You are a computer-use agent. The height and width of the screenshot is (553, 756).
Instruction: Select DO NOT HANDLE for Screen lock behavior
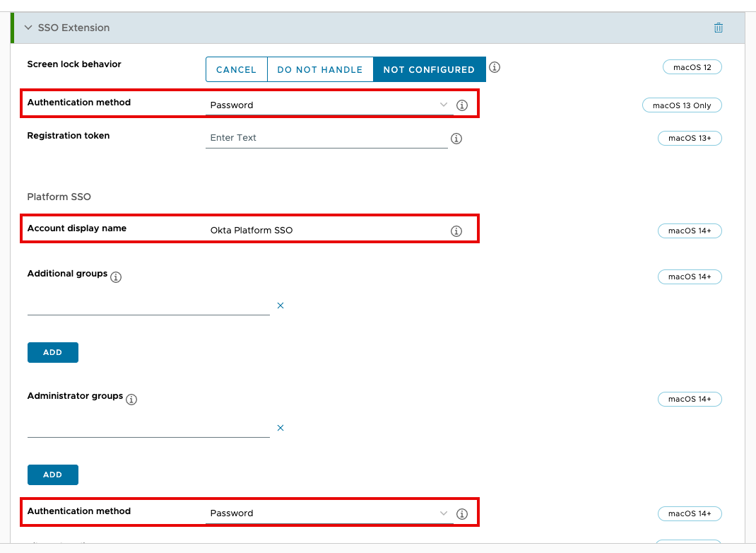pyautogui.click(x=319, y=69)
